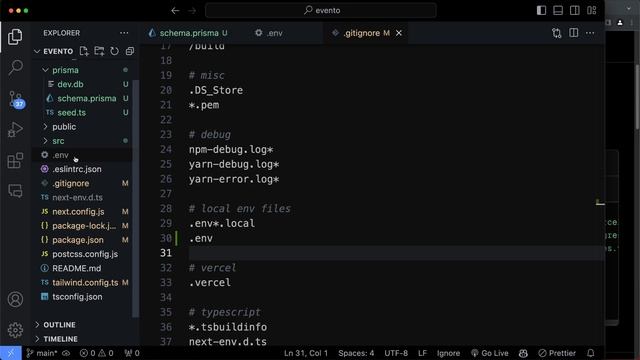640x360 pixels.
Task: Open .gitignore in the Explorer tree
Action: (x=71, y=183)
